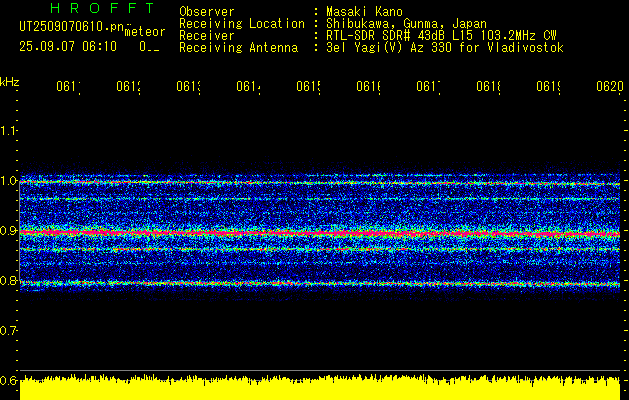Select the file name UT2509070610.pn
Image resolution: width=629 pixels, height=400 pixels.
click(72, 26)
